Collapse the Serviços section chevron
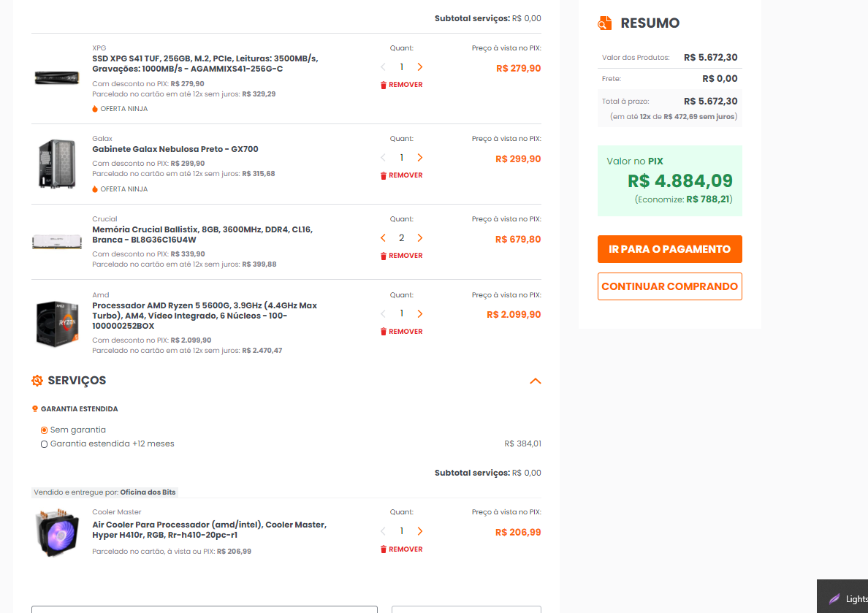Screen dimensions: 868x613 pyautogui.click(x=536, y=381)
